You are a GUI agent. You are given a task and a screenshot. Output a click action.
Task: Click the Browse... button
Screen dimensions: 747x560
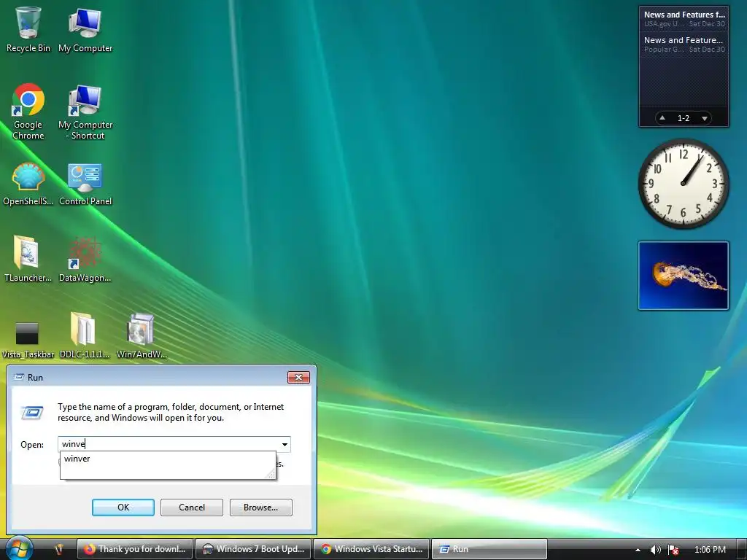coord(260,507)
